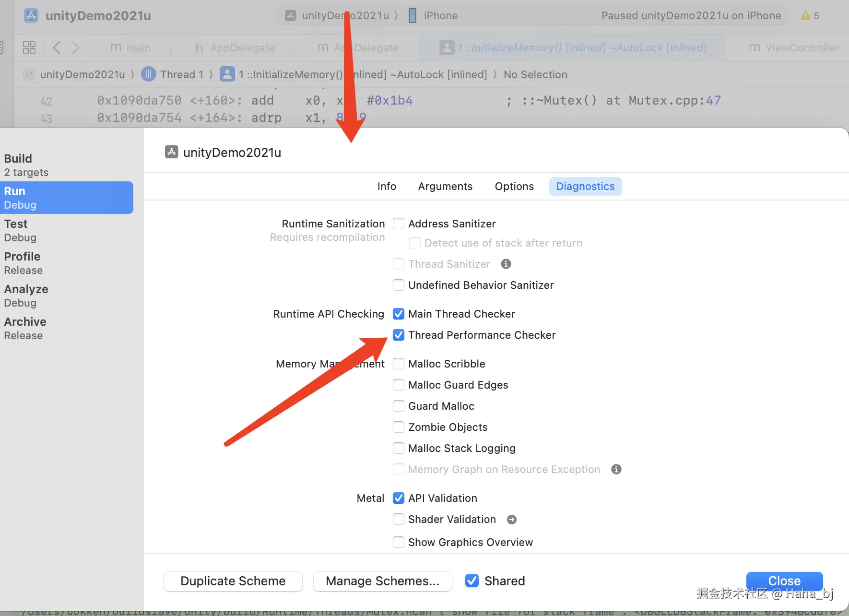
Task: Click the Paused unityDemo2021u on iPhone status
Action: pos(691,15)
